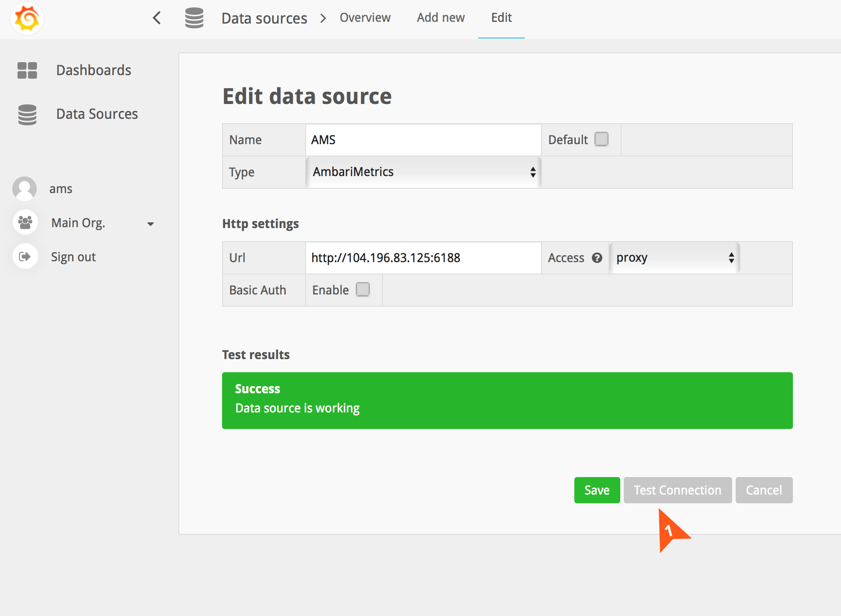Click the Grafana logo icon
The image size is (841, 616).
point(27,18)
